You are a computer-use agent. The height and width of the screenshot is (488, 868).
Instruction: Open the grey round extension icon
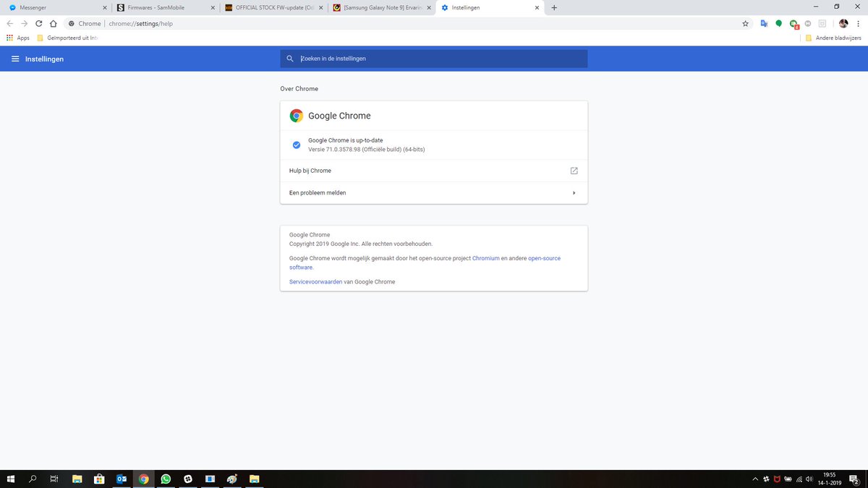coord(807,23)
